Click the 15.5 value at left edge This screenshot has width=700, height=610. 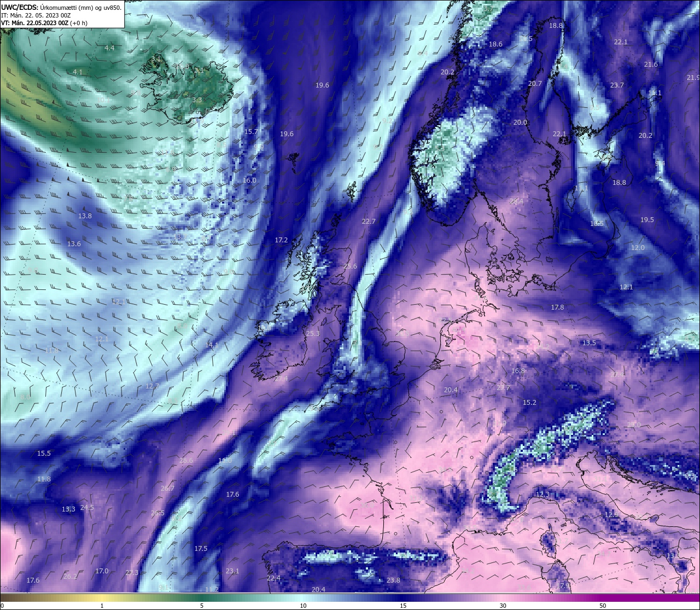pyautogui.click(x=44, y=454)
